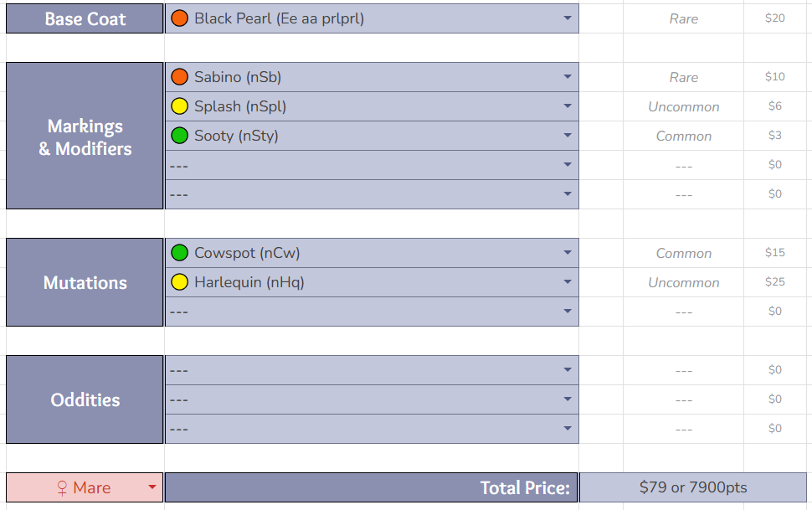Expand the Sooty (nSty) dropdown arrow
This screenshot has width=812, height=510.
pos(567,136)
